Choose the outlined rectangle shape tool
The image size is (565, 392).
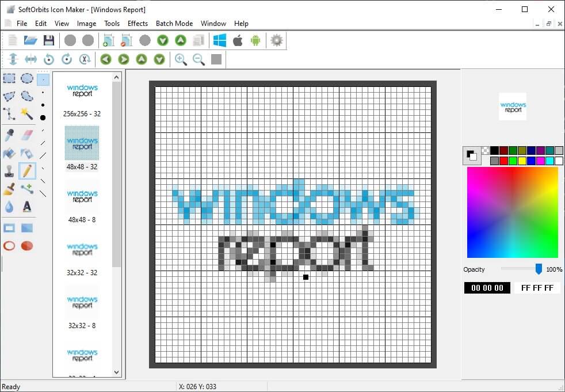(9, 228)
